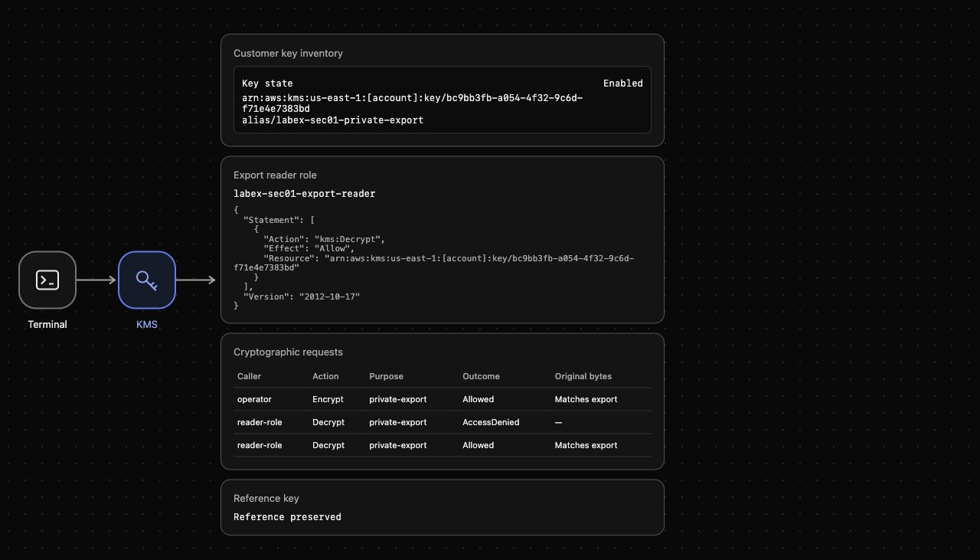Click the "KMS" label under the key node
The height and width of the screenshot is (560, 980).
[x=147, y=325]
